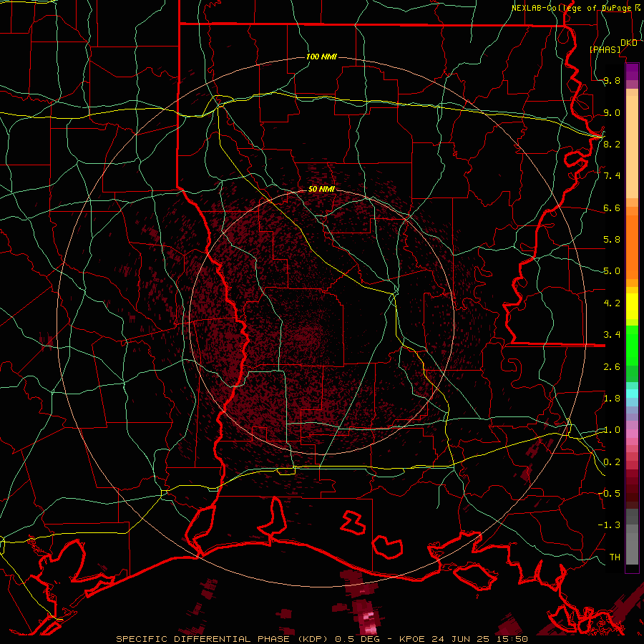
Task: Click the '[PHAS]' legend label
Action: coord(605,49)
